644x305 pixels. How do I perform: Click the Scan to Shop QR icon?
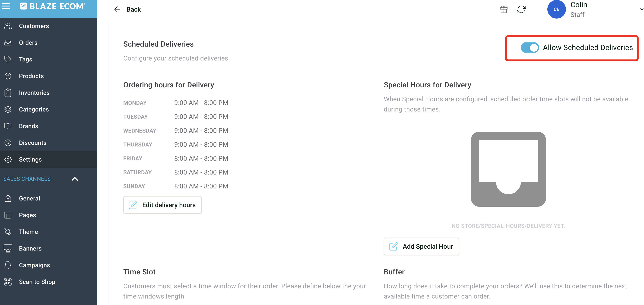(x=8, y=282)
